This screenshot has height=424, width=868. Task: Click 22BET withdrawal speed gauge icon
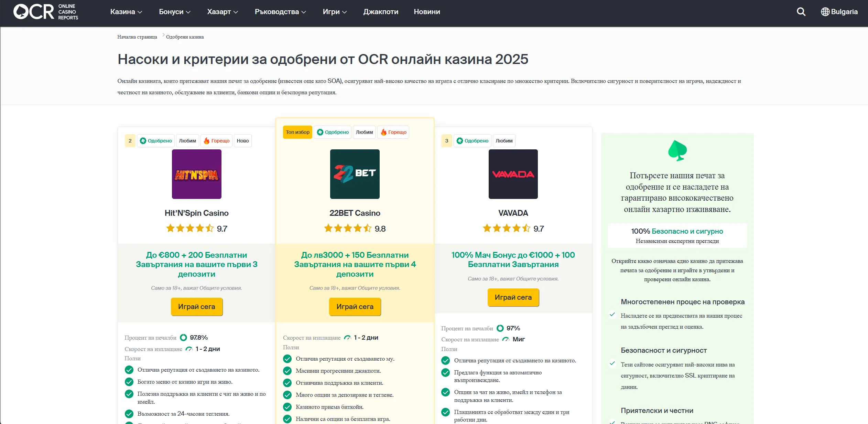pyautogui.click(x=347, y=338)
